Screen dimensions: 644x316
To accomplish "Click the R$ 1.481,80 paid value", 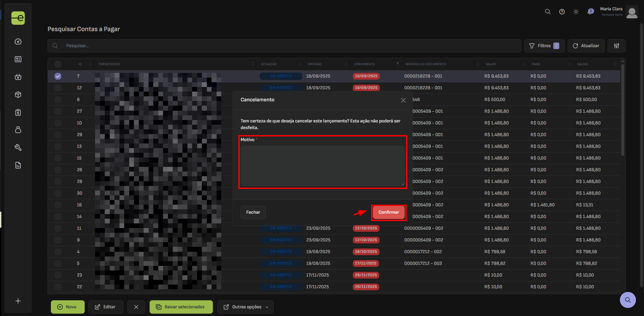I will 543,205.
